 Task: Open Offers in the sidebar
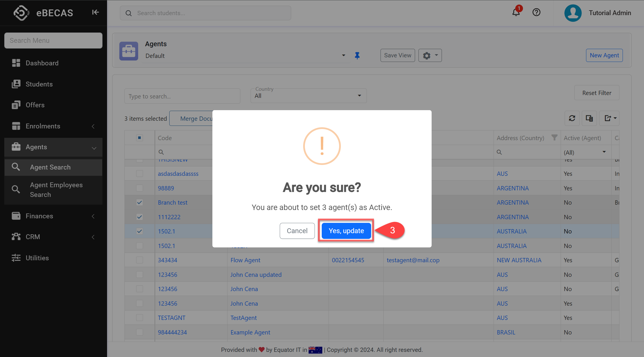[x=53, y=105]
